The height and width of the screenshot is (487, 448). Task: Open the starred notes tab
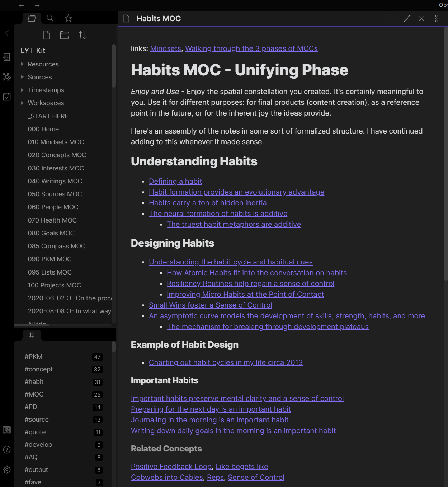coord(68,18)
